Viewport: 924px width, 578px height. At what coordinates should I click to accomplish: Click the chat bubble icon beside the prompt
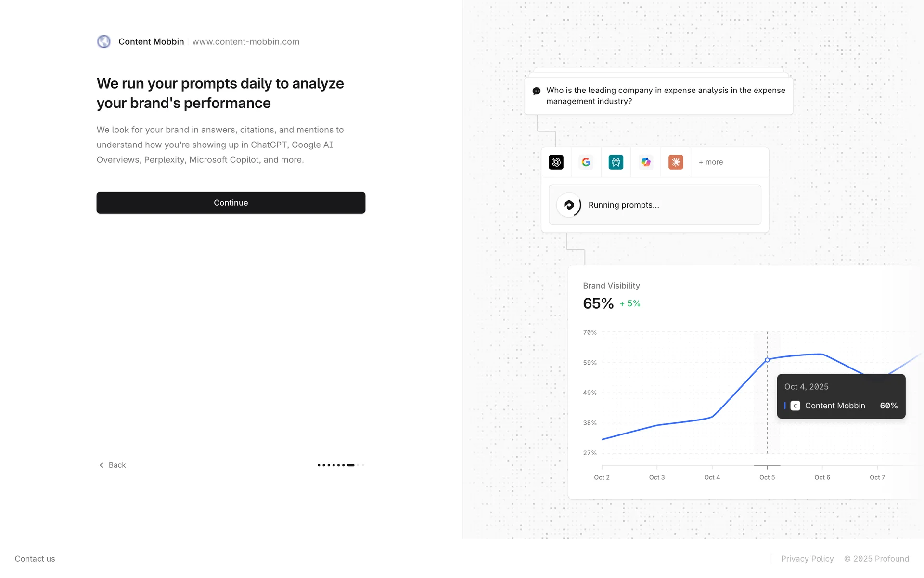tap(536, 91)
